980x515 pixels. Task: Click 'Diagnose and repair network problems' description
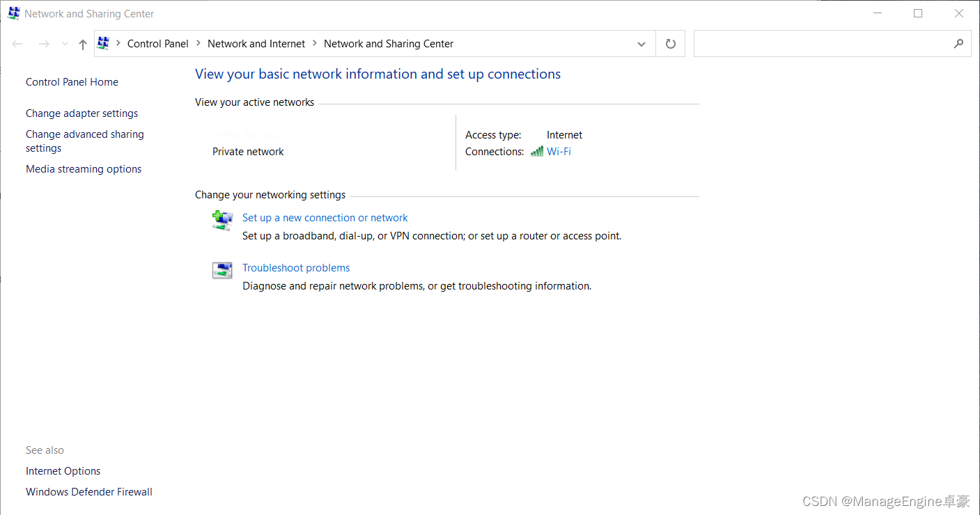click(x=417, y=286)
